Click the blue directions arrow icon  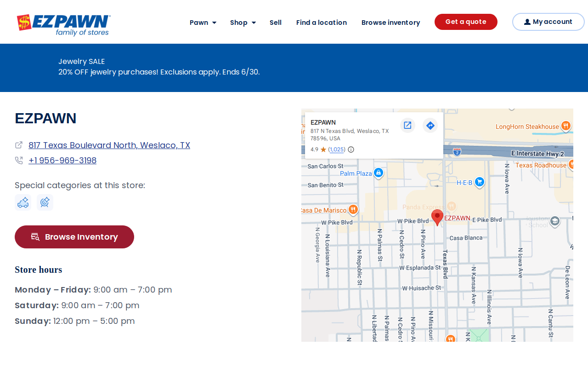(430, 125)
